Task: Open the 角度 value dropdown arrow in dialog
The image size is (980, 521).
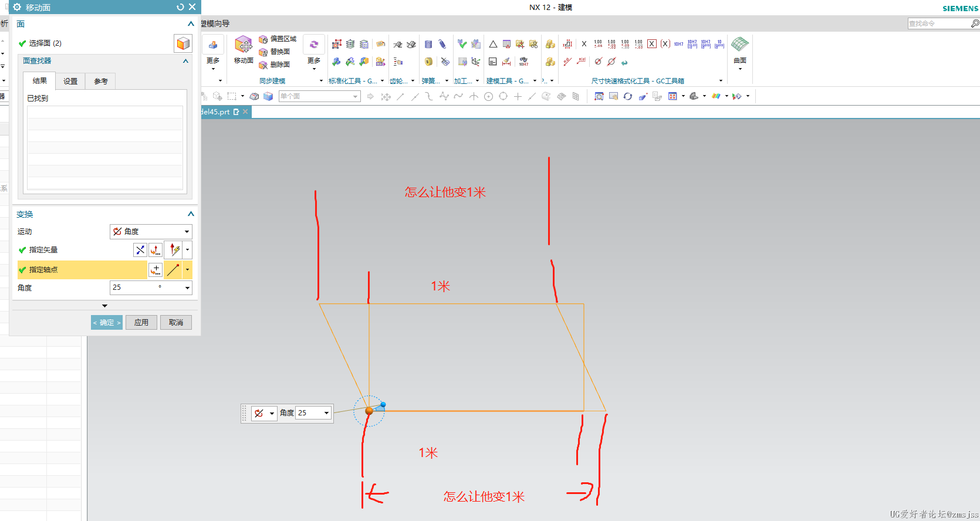Action: point(188,287)
